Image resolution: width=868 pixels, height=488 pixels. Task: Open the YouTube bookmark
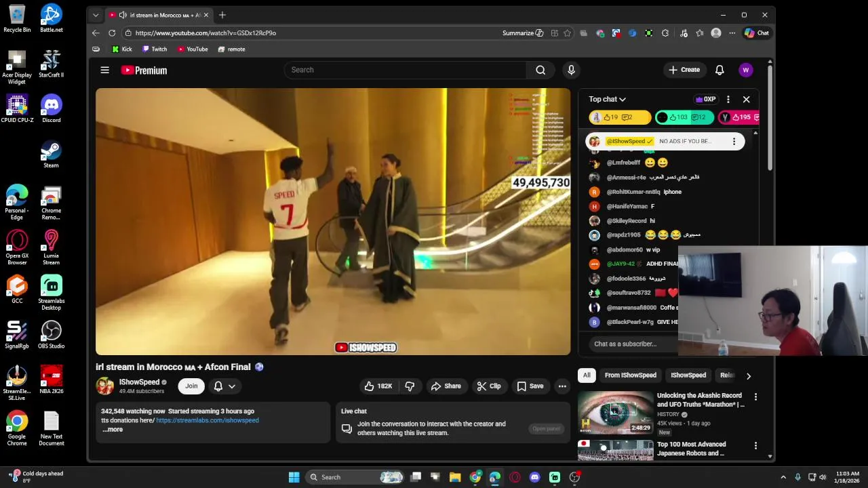point(193,49)
